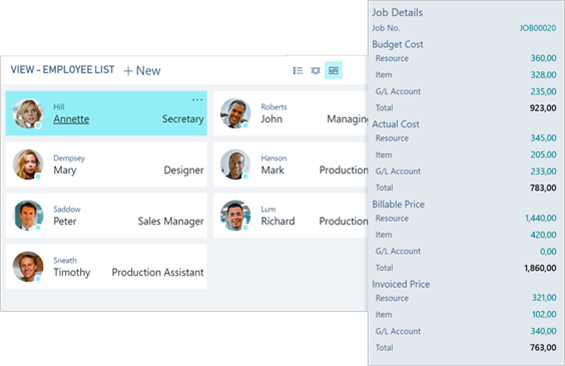Select the Mark Hanson employee card
The image size is (565, 366).
pyautogui.click(x=290, y=164)
